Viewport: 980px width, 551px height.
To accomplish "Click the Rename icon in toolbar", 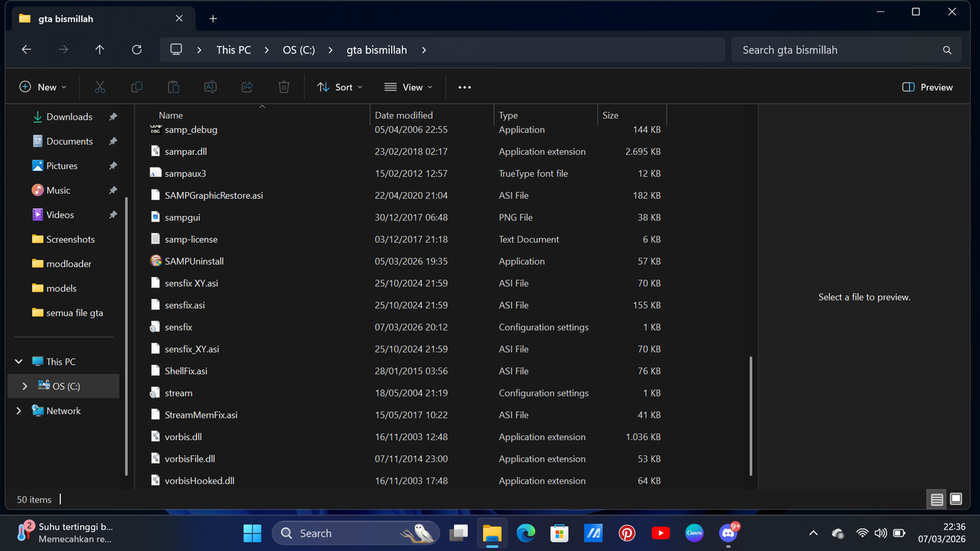I will click(x=210, y=87).
